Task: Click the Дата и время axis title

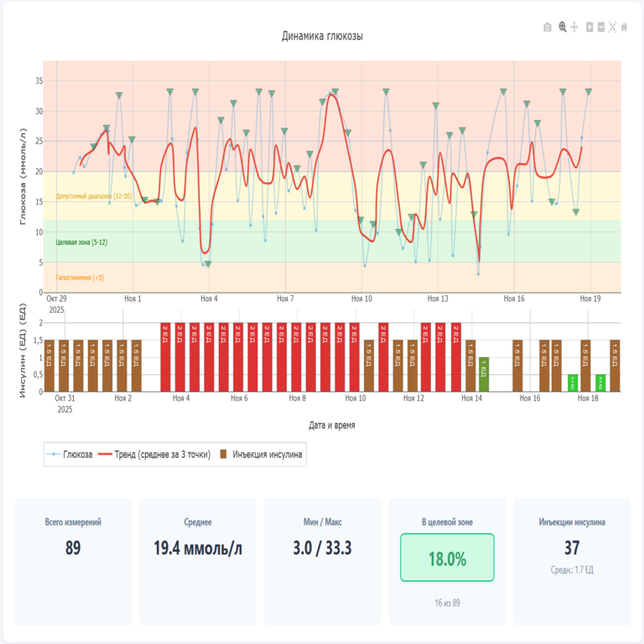Action: tap(331, 425)
